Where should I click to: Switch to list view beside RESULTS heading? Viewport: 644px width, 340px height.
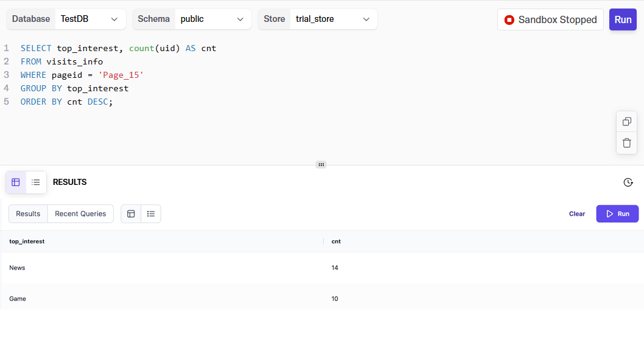pyautogui.click(x=36, y=182)
